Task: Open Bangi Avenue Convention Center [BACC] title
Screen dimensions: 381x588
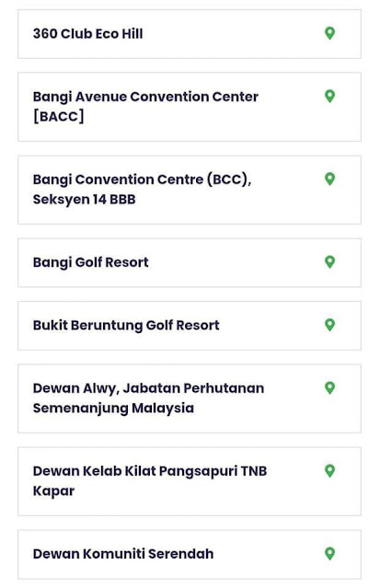Action: (x=145, y=107)
